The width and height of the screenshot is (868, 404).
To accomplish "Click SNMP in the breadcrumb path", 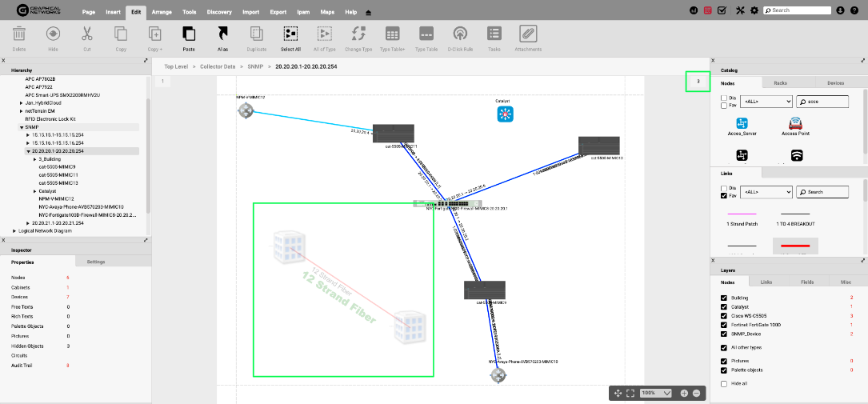I will (254, 66).
